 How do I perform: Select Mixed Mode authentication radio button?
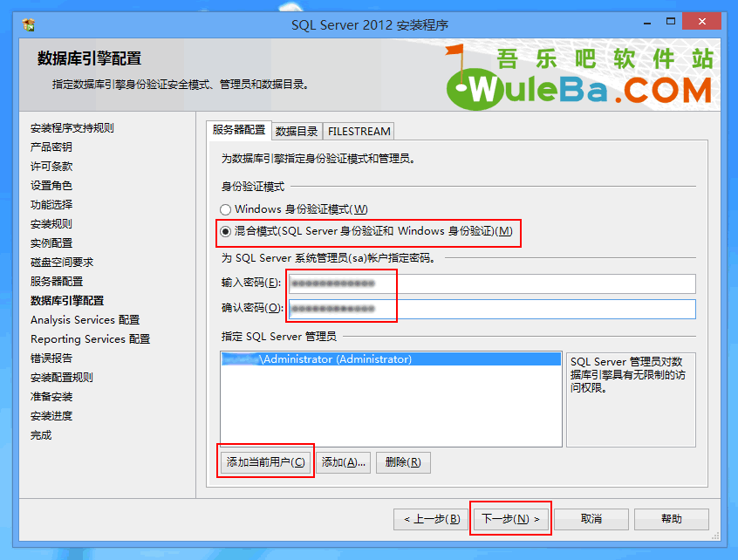(225, 231)
